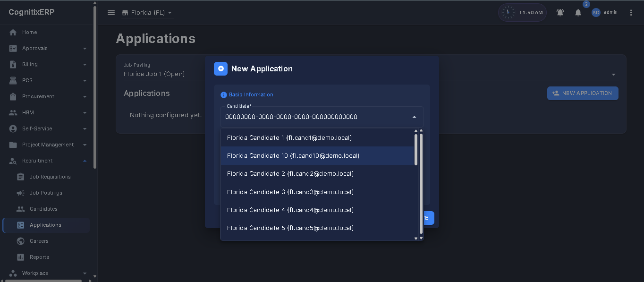Click the Candidates group icon

pyautogui.click(x=20, y=209)
